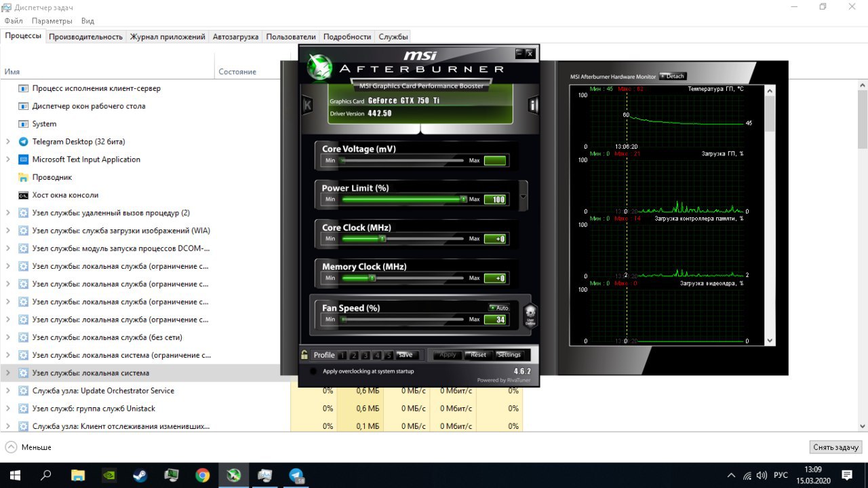868x488 pixels.
Task: Click the network tray icon
Action: click(x=747, y=475)
